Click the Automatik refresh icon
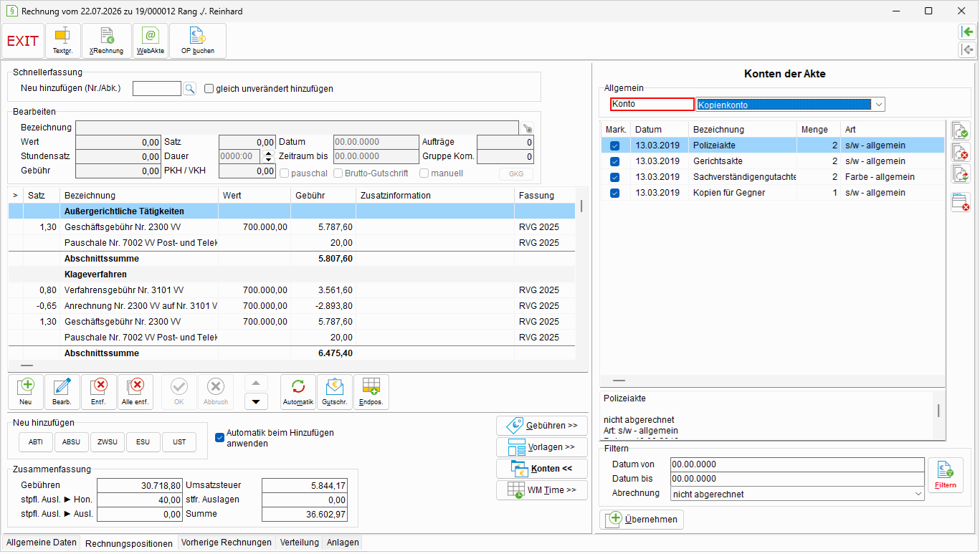 [298, 392]
